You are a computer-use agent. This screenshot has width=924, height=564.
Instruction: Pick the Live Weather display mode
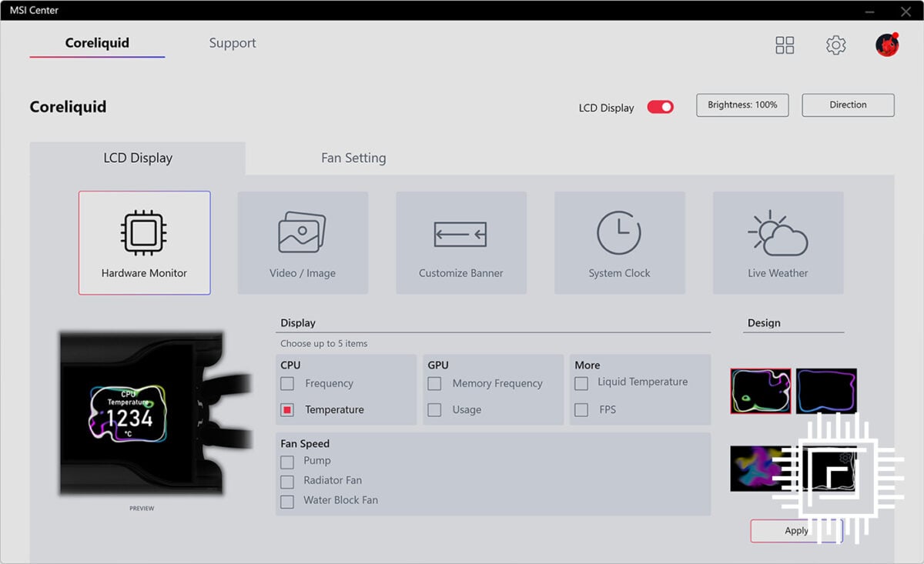point(778,243)
